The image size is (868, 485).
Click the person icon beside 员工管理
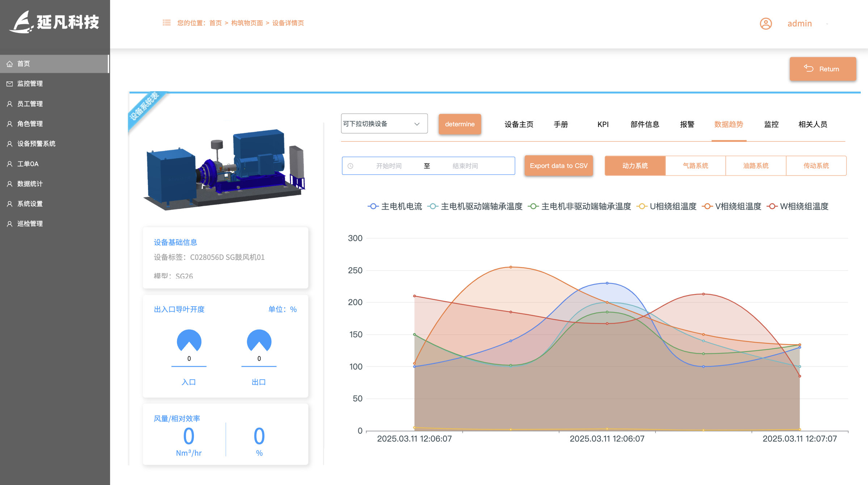click(x=10, y=104)
